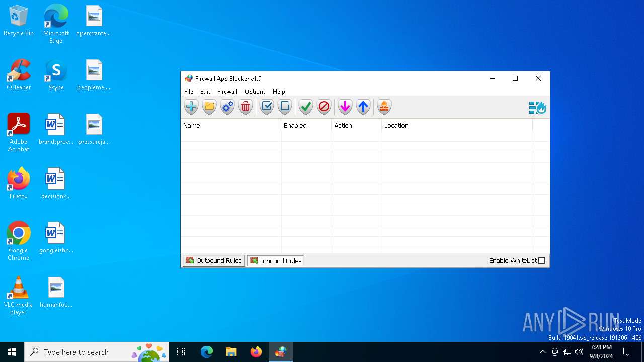644x362 pixels.
Task: Click Firewall App Blocker taskbar button
Action: (281, 352)
